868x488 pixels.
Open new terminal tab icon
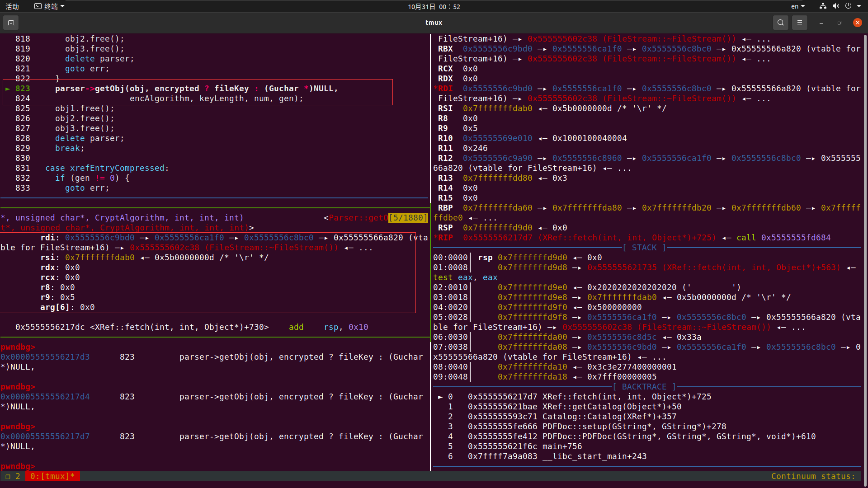[x=11, y=23]
